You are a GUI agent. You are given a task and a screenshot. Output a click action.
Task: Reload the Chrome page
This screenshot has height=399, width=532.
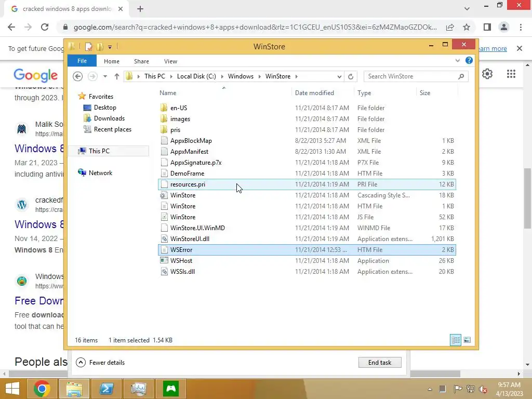45,27
